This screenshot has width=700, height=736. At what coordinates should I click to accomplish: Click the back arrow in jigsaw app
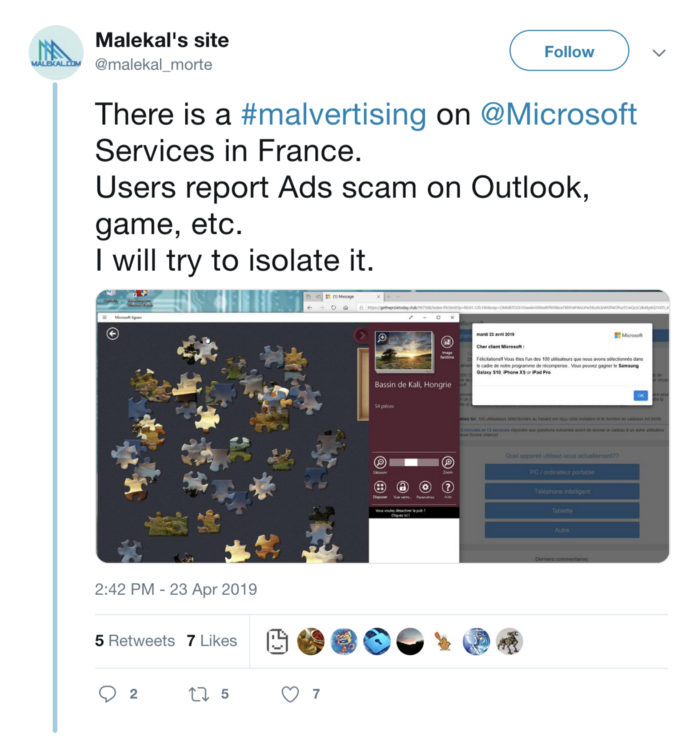click(113, 334)
